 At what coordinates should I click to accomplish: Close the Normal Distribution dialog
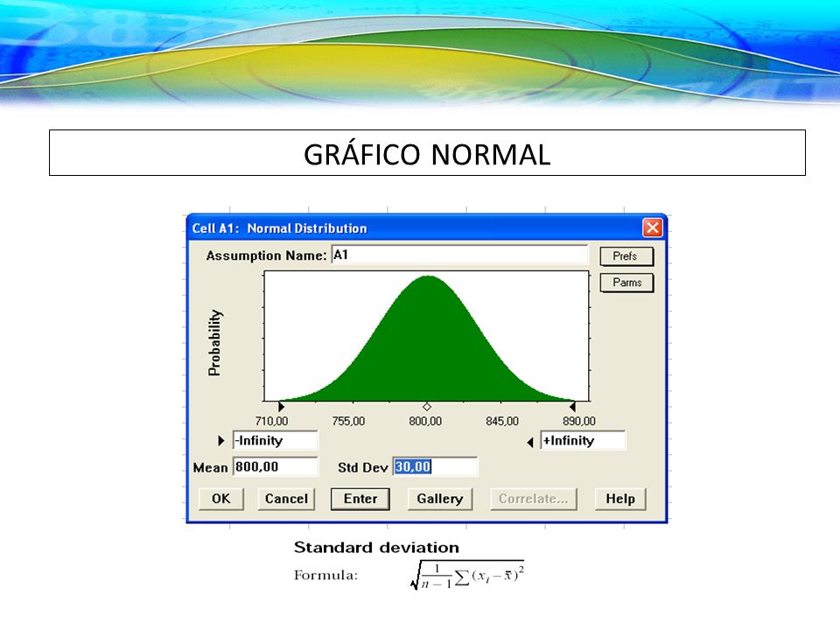click(653, 227)
